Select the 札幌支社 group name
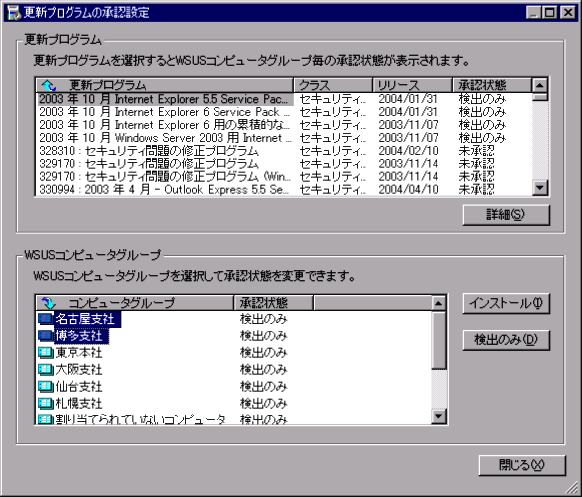Screen dimensions: 582x497 point(78,403)
